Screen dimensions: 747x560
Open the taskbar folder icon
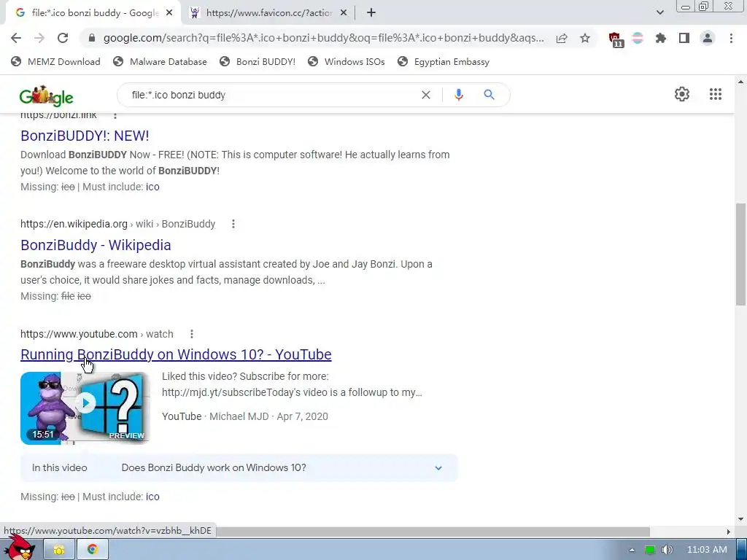[x=59, y=550]
